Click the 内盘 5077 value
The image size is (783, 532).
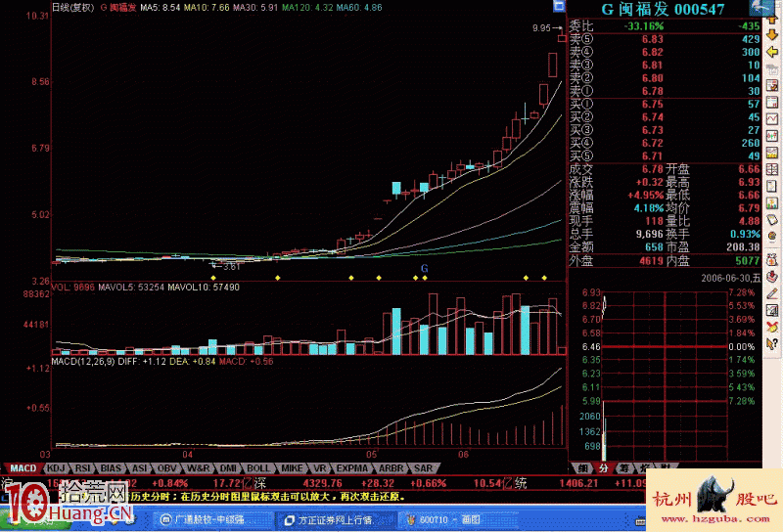[x=748, y=260]
